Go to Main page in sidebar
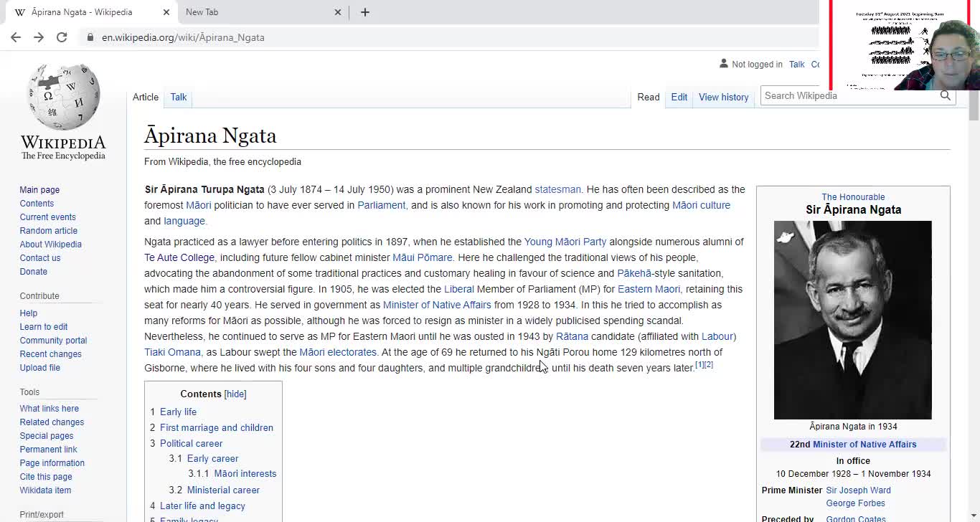Image resolution: width=980 pixels, height=522 pixels. (x=39, y=190)
